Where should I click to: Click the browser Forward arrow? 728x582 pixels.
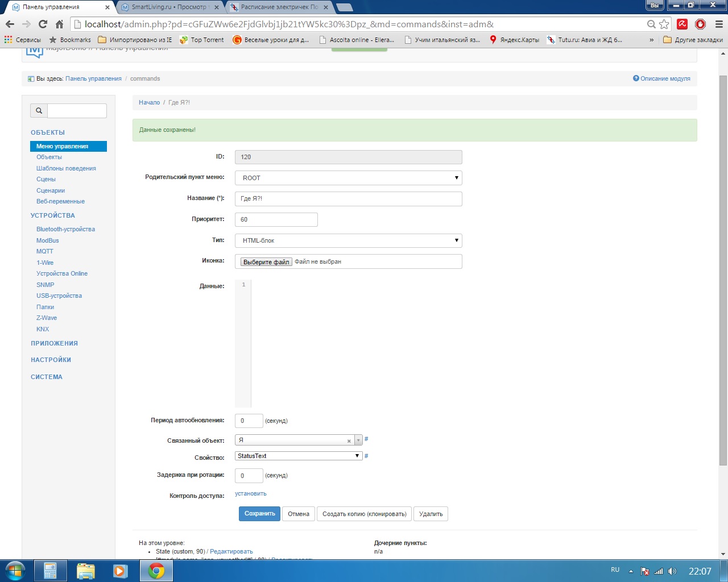[26, 24]
